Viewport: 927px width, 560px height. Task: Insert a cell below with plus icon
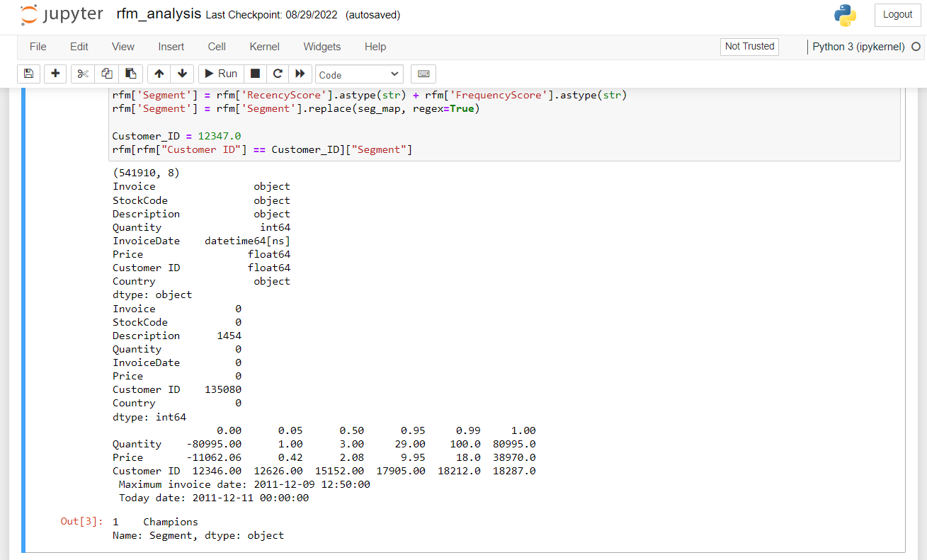point(55,74)
